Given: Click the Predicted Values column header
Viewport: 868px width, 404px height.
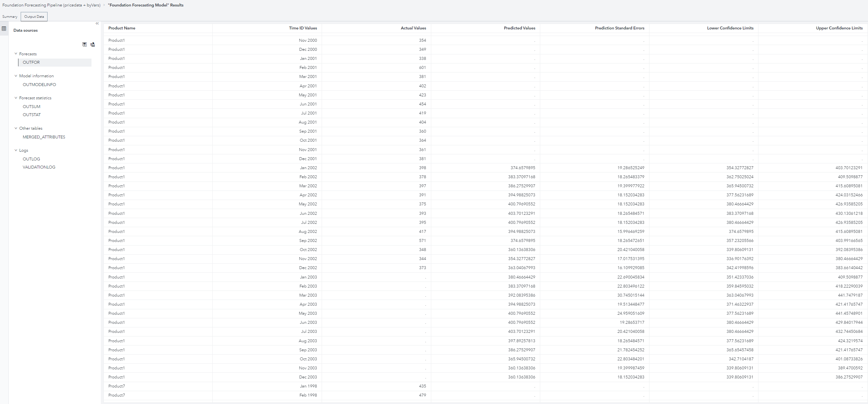Looking at the screenshot, I should 519,28.
